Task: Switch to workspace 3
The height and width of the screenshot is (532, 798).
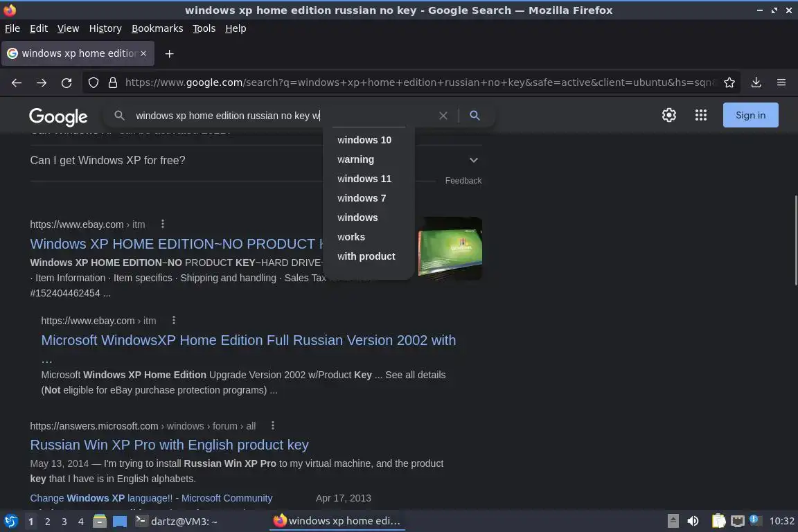Action: (x=64, y=522)
